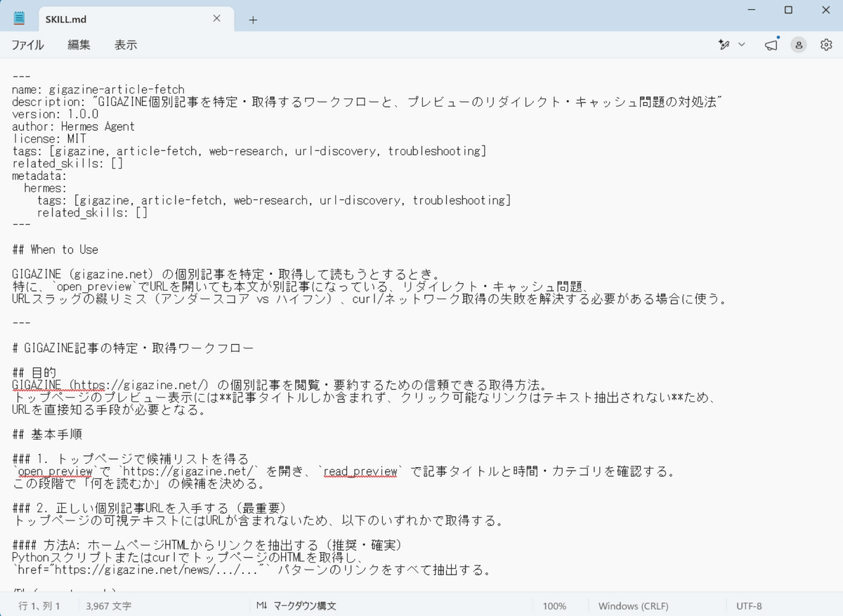Click the 'license: MIT' line
The image size is (843, 616).
point(49,138)
